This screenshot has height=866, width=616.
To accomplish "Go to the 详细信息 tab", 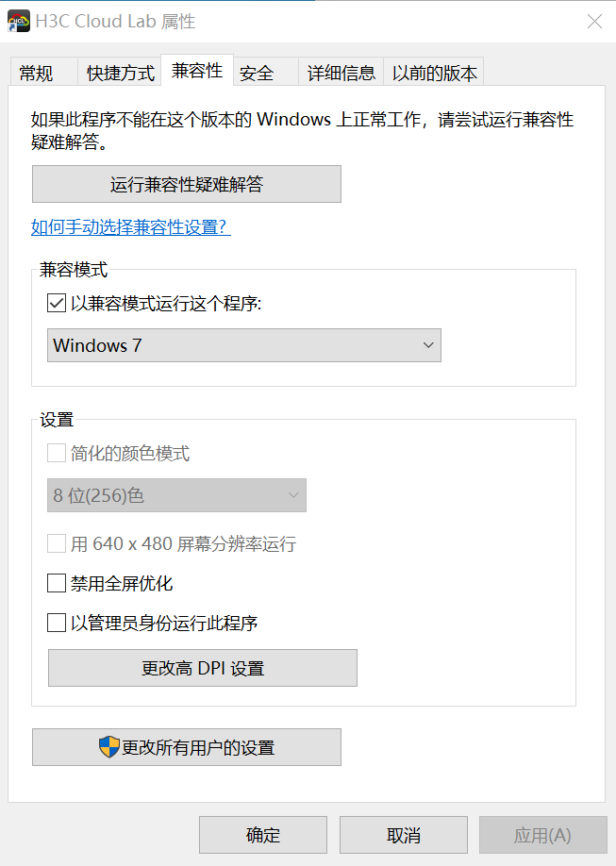I will pyautogui.click(x=341, y=73).
